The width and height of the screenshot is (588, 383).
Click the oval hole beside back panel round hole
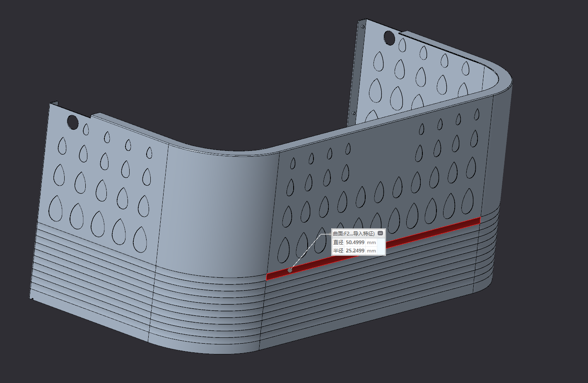(x=402, y=44)
